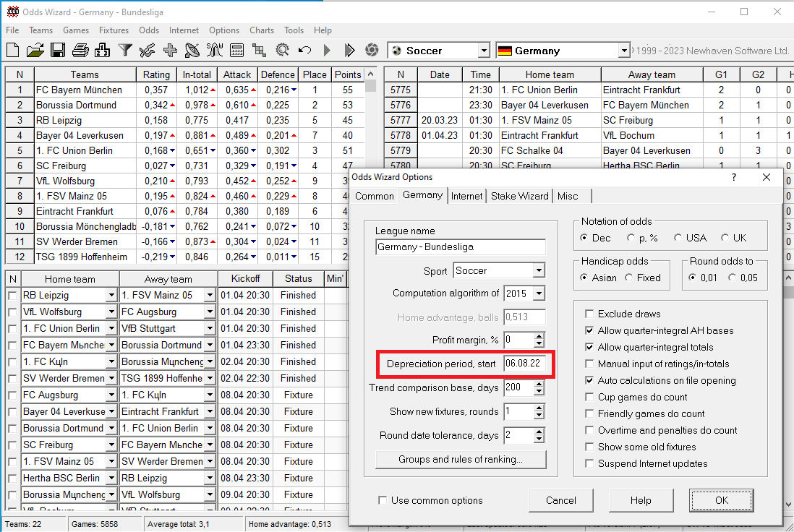The image size is (794, 532).
Task: Save using the floppy disk icon
Action: click(x=57, y=50)
